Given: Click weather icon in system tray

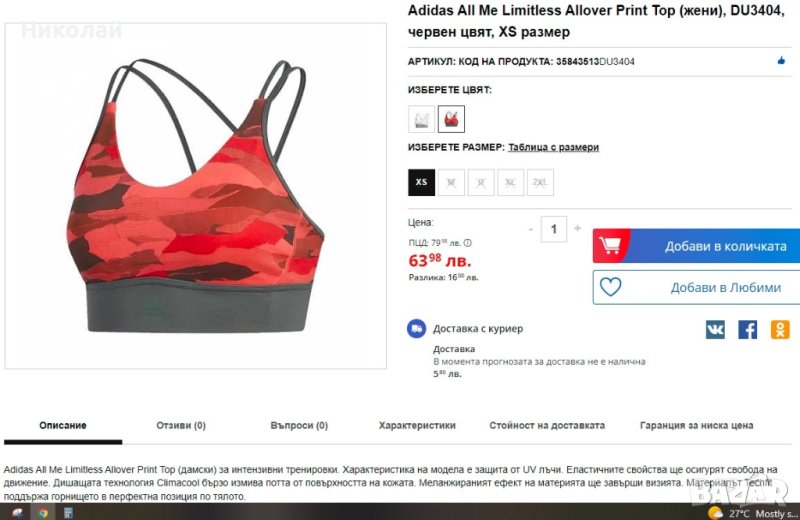Looking at the screenshot, I should pos(715,513).
